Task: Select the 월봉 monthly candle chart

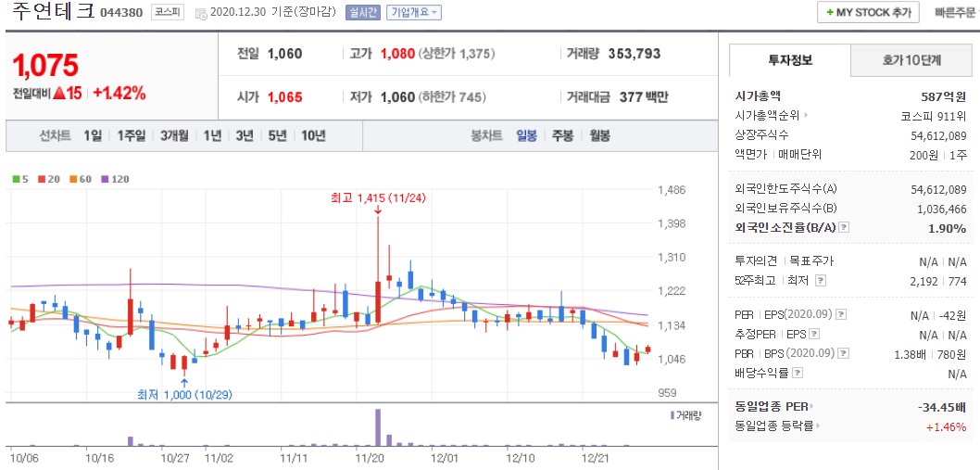Action: coord(600,135)
